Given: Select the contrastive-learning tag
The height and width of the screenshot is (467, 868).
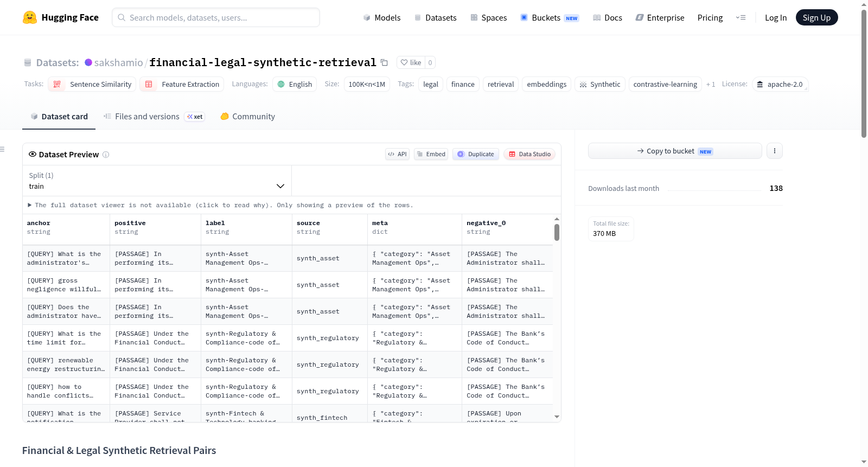Looking at the screenshot, I should tap(665, 84).
